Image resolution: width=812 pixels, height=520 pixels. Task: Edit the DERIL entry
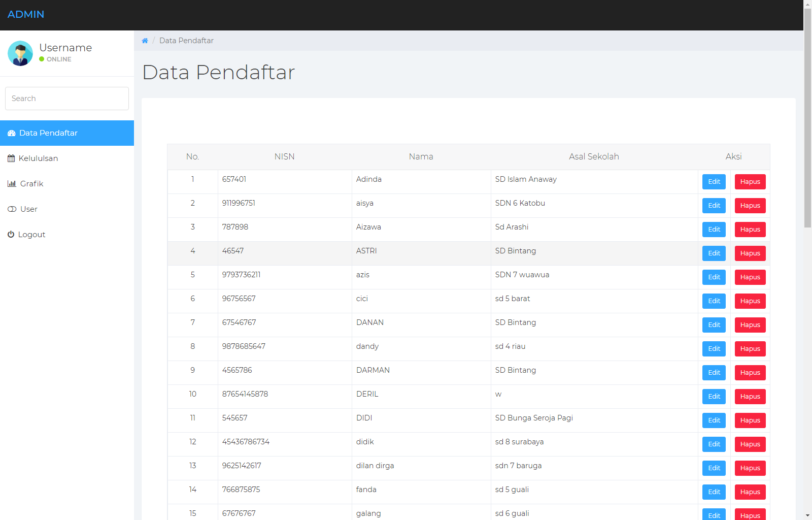pos(714,397)
